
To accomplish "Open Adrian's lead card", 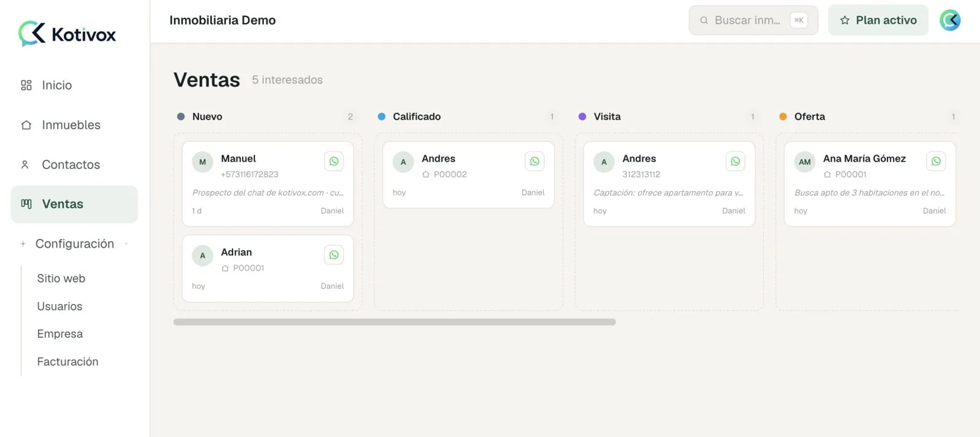I will 268,268.
